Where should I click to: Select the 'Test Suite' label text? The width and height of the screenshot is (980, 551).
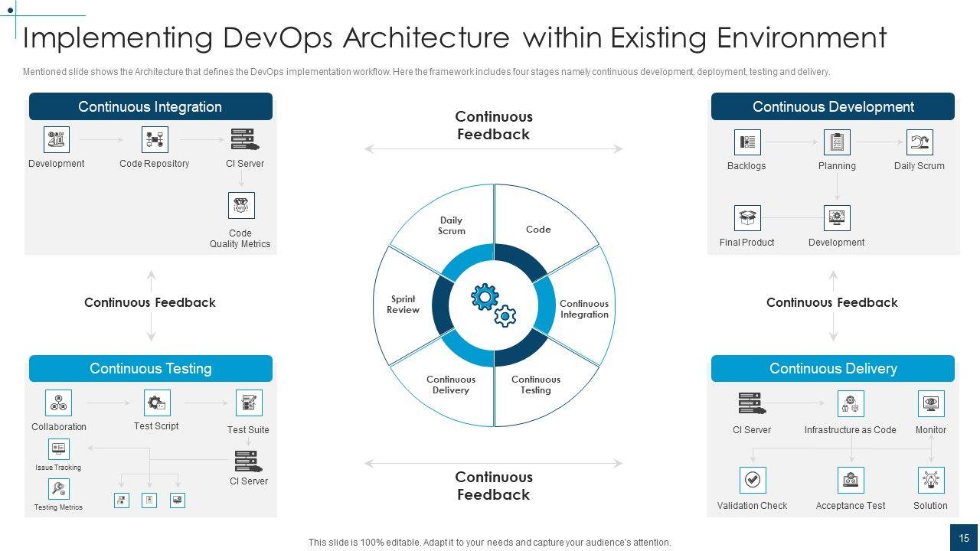click(248, 430)
